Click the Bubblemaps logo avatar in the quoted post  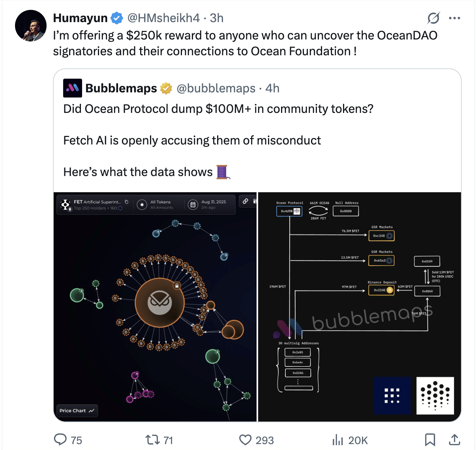(73, 88)
